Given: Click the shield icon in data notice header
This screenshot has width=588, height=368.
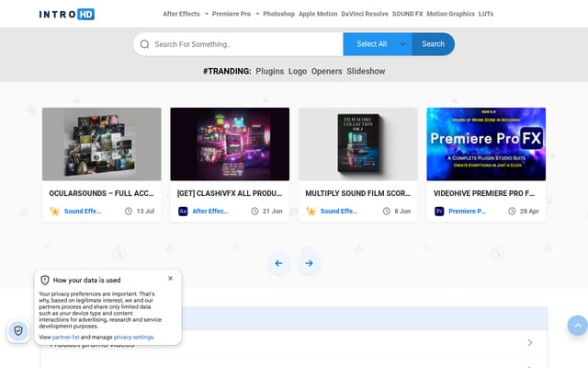Looking at the screenshot, I should tap(45, 280).
